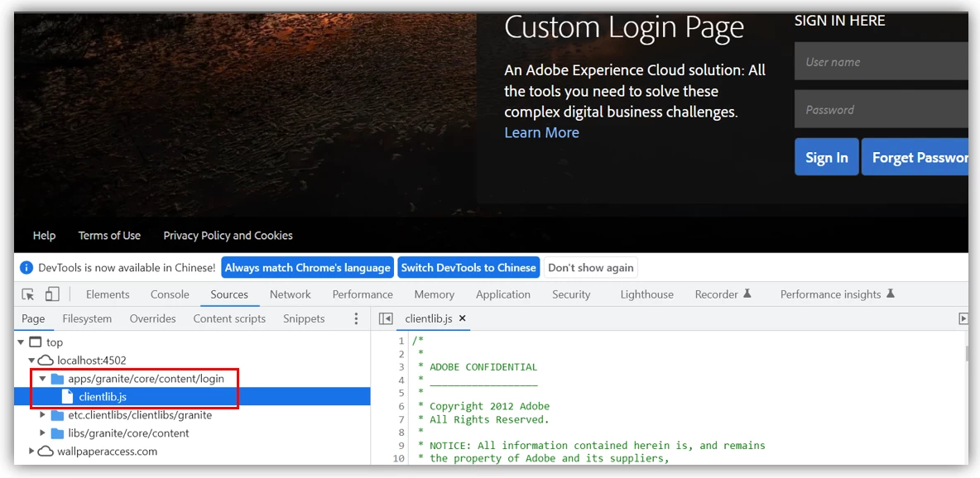
Task: Collapse the localhost:4502 node arrow
Action: click(32, 361)
